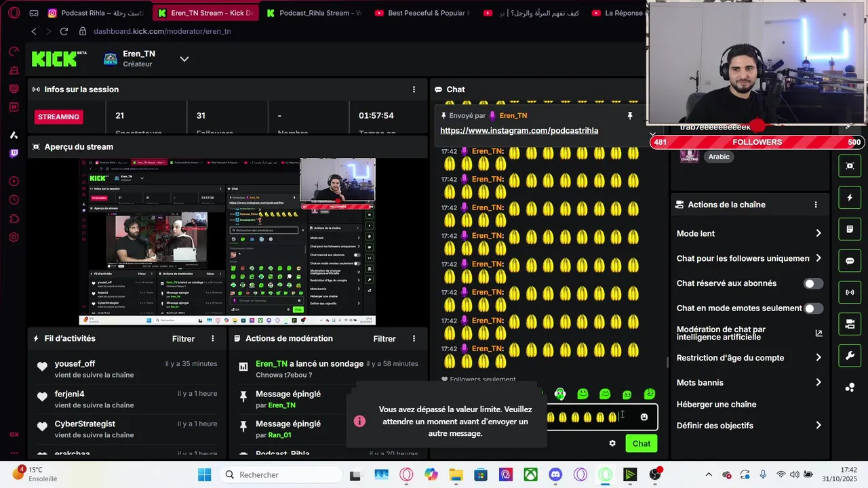Toggle the stream preview widget button
Viewport: 868px width, 488px height.
[x=850, y=166]
